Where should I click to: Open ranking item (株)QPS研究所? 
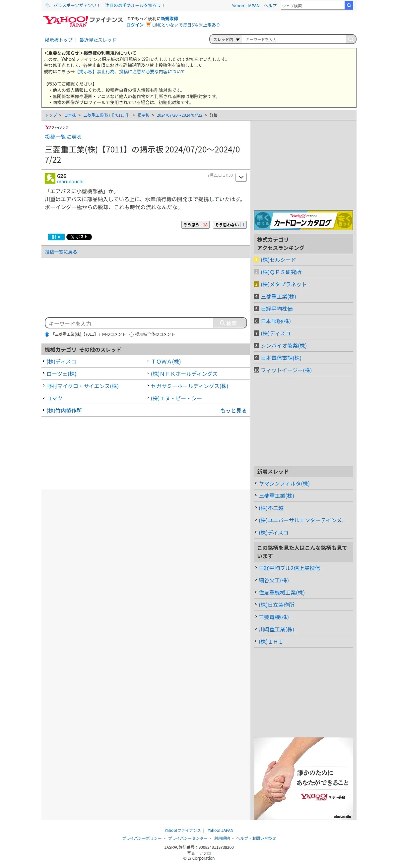(x=281, y=272)
